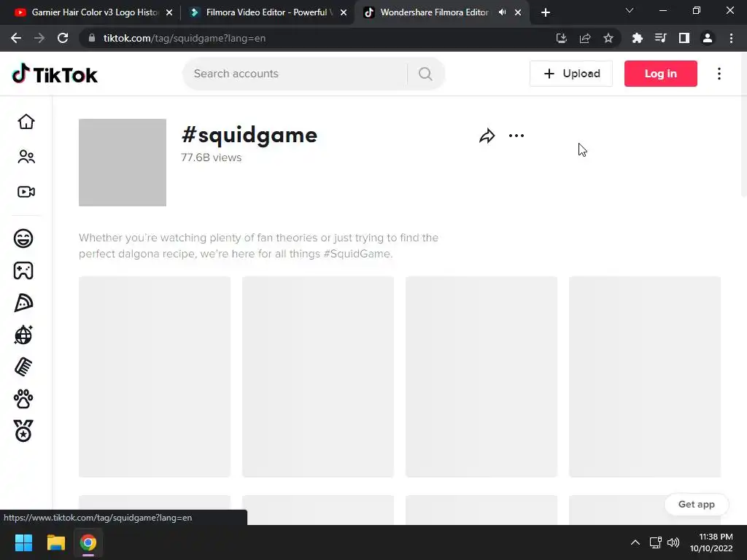Open fourth video placeholder in top row
Viewport: 747px width, 560px height.
click(x=645, y=377)
